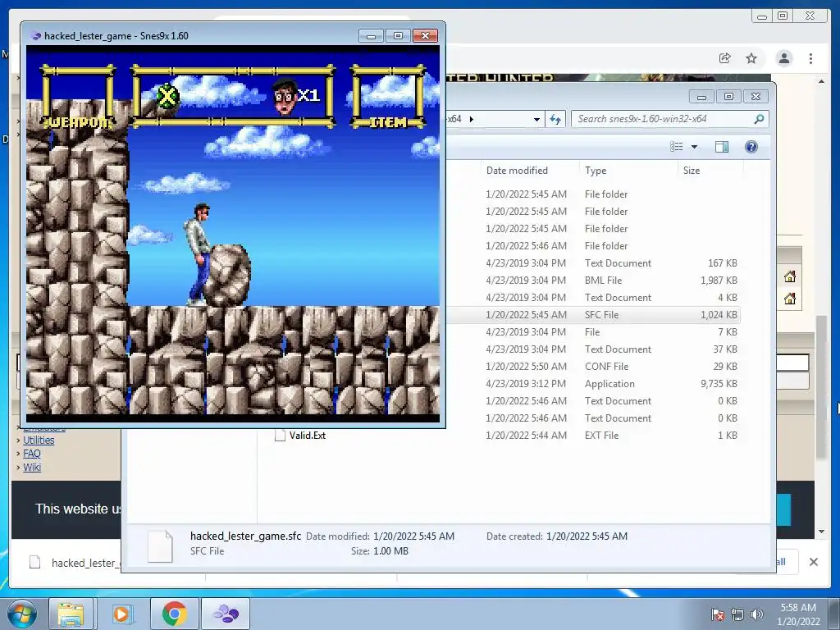
Task: Click the lower home icon in browser page
Action: pyautogui.click(x=790, y=299)
